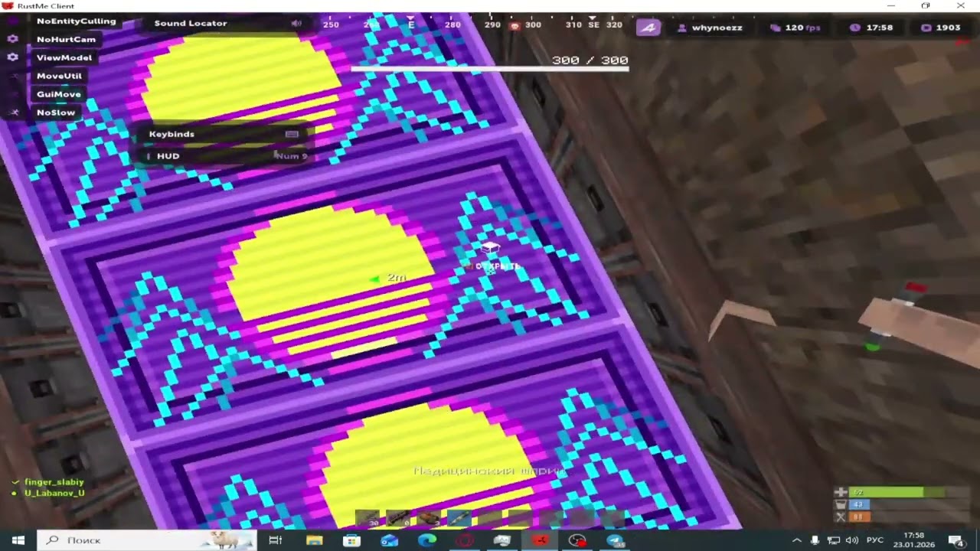
Task: Click the ОТКРЫТЬ open prompt
Action: point(498,266)
